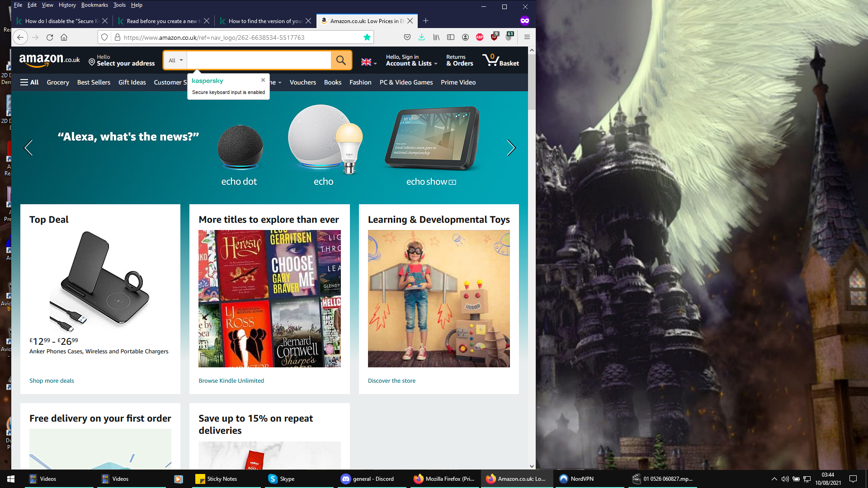
Task: Open Adblock Plus extension icon
Action: [x=480, y=38]
